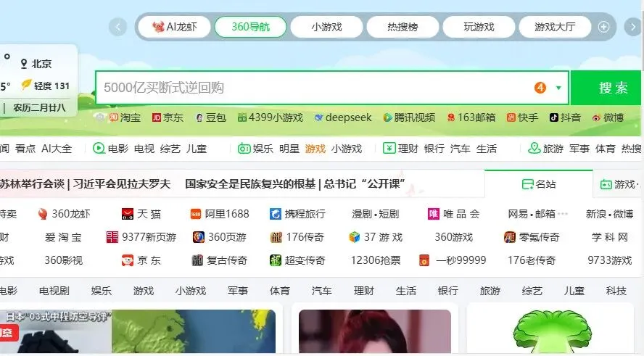
Task: Open the 微博 shortcut beside 抖音
Action: coord(608,118)
